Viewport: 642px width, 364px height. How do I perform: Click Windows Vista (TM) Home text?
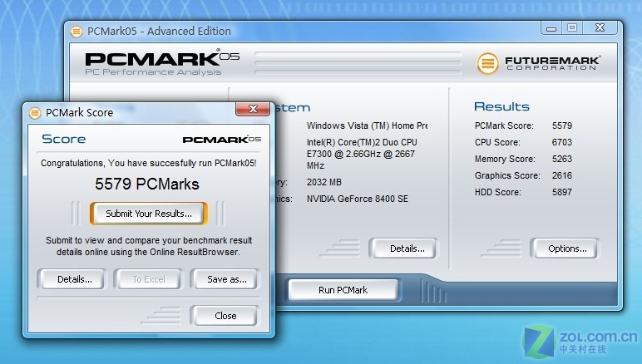367,125
